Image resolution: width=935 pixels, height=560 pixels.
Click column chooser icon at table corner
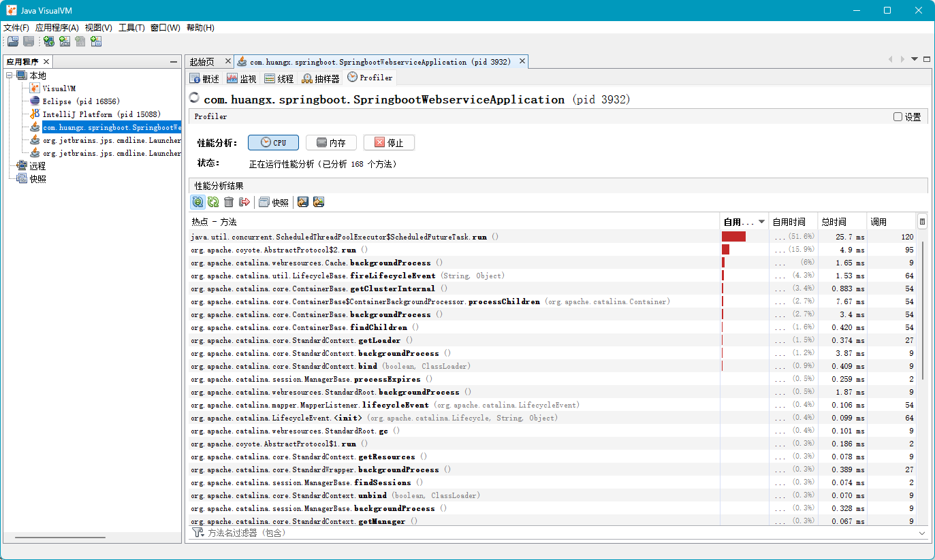[x=922, y=222]
